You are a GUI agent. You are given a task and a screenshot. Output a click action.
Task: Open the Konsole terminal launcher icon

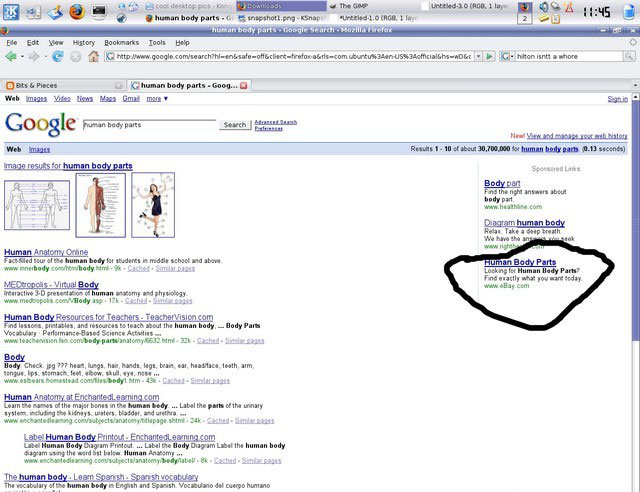99,11
